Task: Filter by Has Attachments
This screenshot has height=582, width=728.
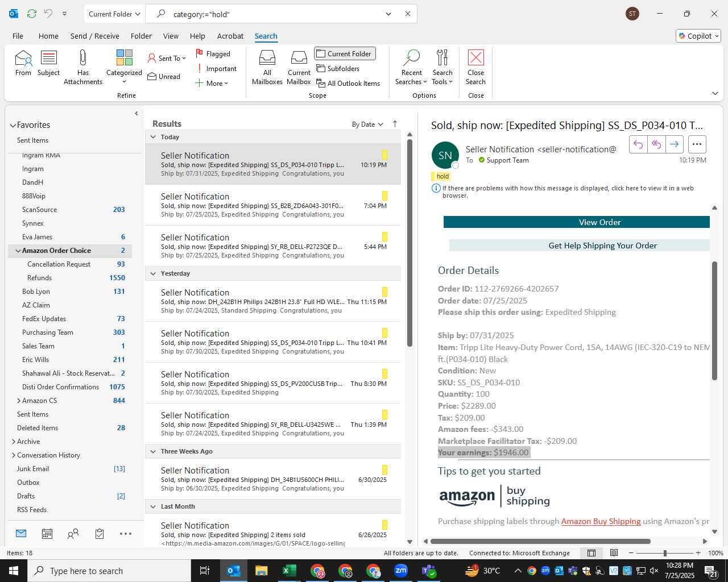Action: 83,67
